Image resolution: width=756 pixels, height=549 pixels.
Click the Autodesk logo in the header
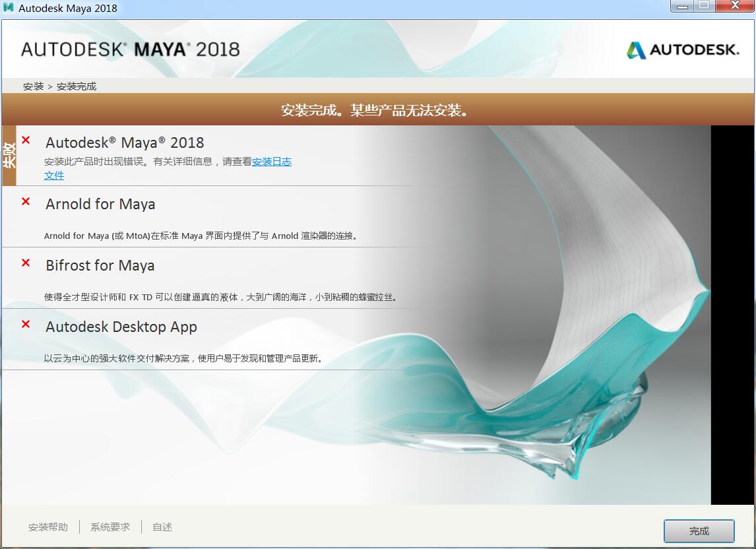(683, 49)
